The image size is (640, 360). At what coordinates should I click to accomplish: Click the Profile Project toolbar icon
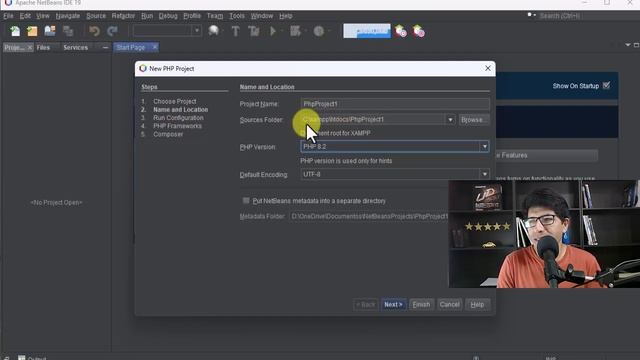tap(319, 31)
